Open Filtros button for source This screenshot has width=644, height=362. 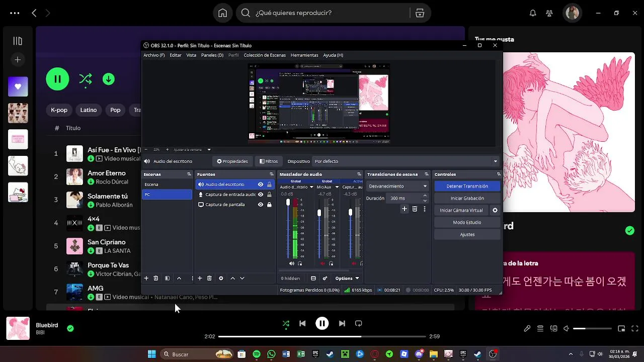point(269,161)
